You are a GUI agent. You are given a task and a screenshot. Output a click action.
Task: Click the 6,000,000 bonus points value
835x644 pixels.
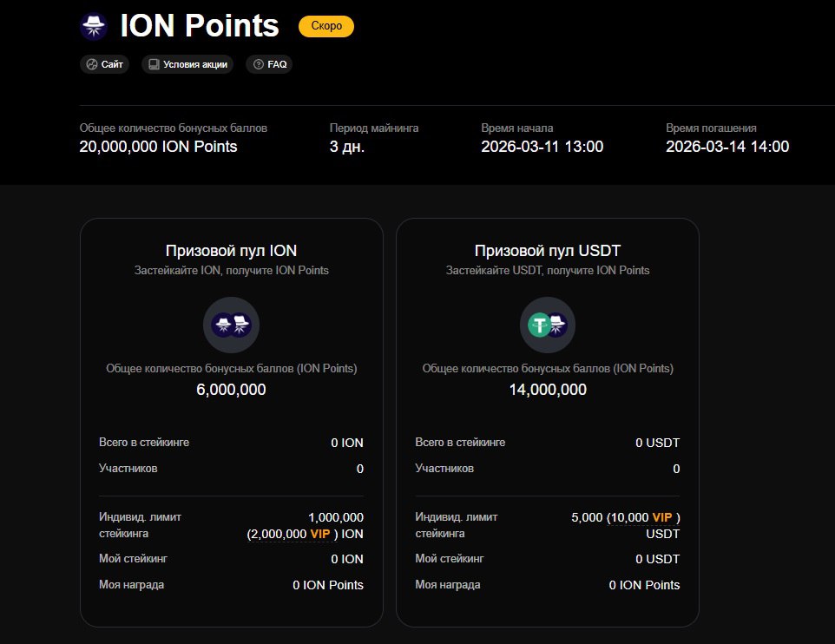point(231,390)
